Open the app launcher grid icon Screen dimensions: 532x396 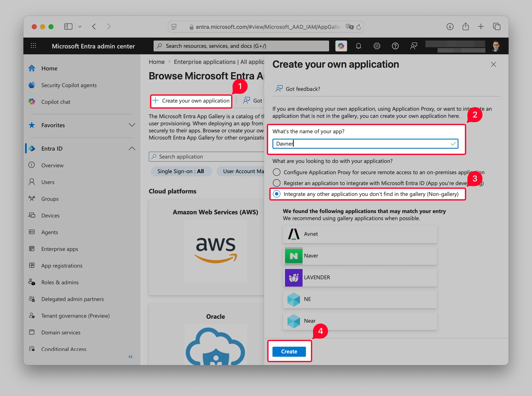coord(33,46)
